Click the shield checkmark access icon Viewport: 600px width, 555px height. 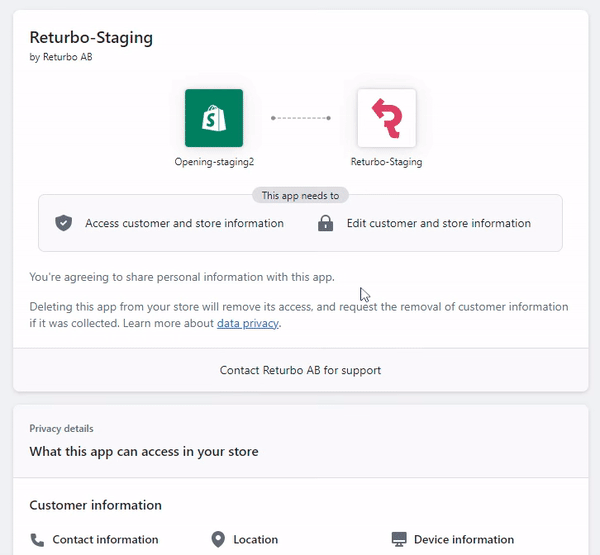coord(64,223)
